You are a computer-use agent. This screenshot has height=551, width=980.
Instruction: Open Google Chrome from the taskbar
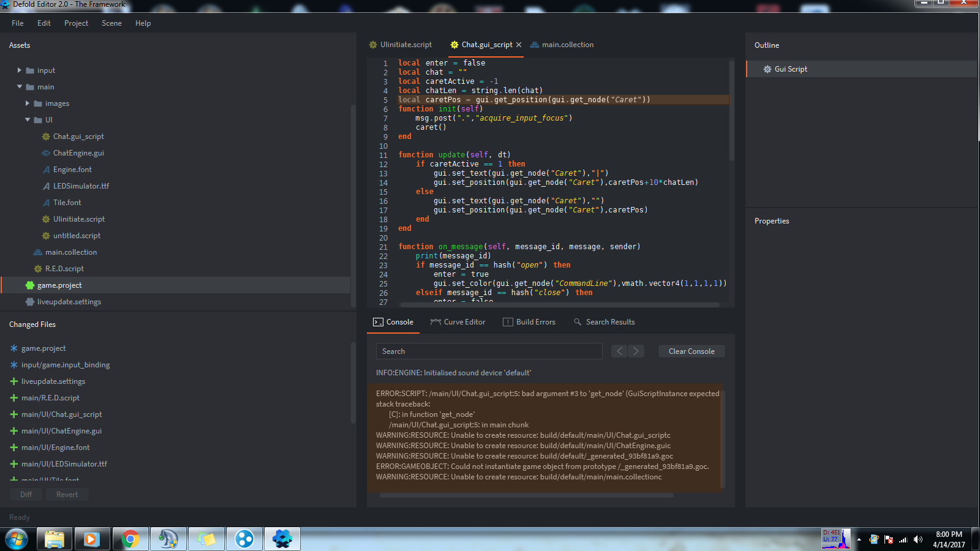pyautogui.click(x=130, y=539)
